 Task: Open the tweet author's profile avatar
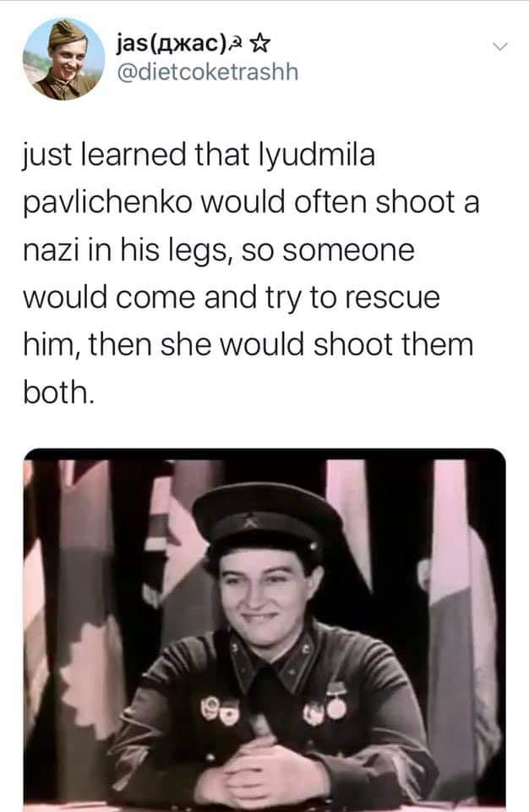tap(63, 59)
